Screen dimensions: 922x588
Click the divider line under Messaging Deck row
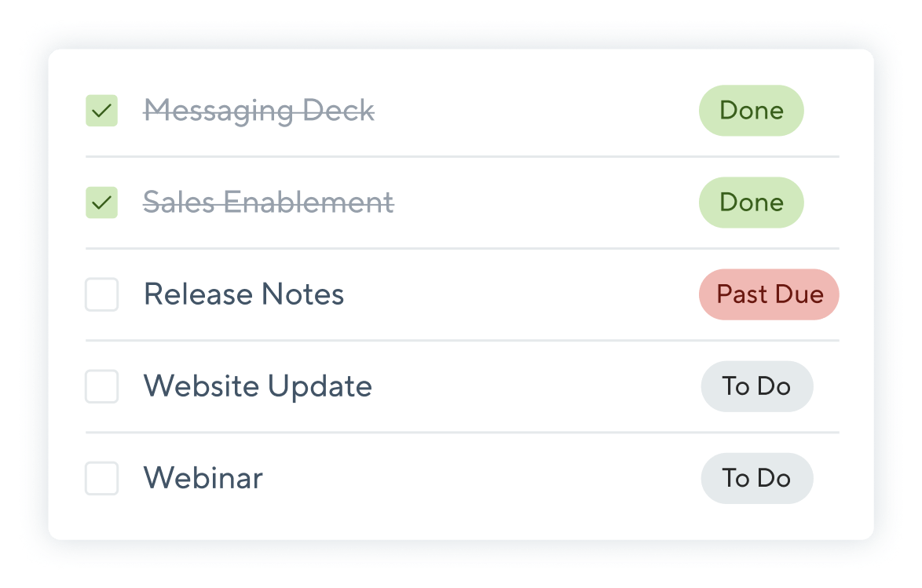pos(462,157)
